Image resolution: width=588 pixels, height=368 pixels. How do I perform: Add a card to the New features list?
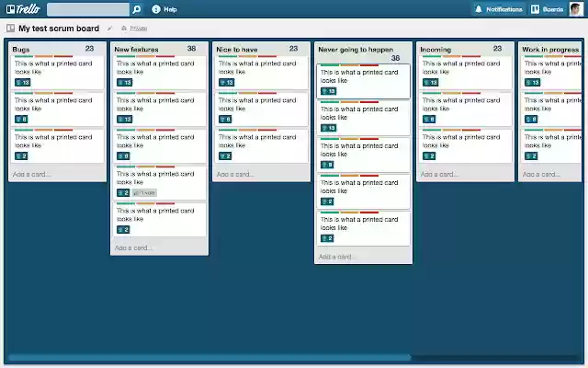[x=133, y=247]
